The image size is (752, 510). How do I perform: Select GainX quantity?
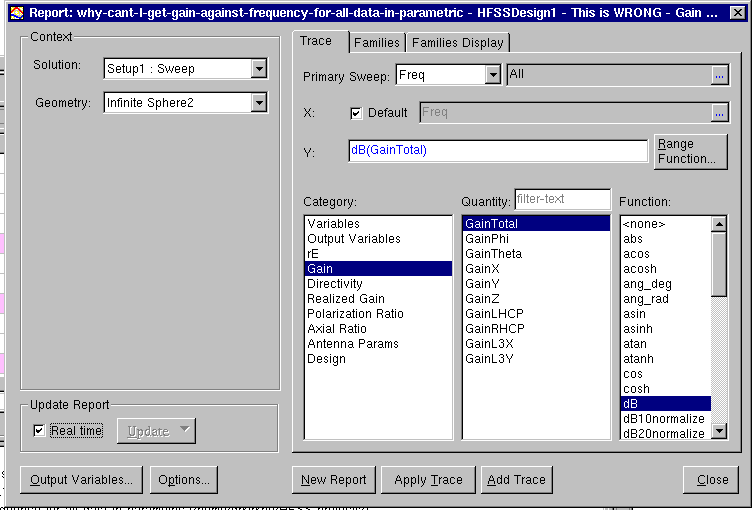click(x=536, y=269)
